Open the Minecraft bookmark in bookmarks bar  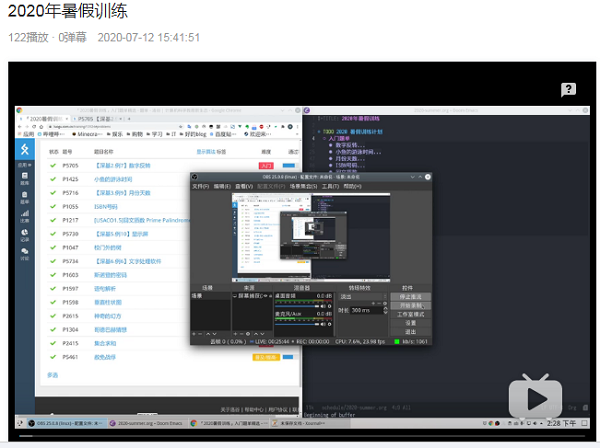87,134
